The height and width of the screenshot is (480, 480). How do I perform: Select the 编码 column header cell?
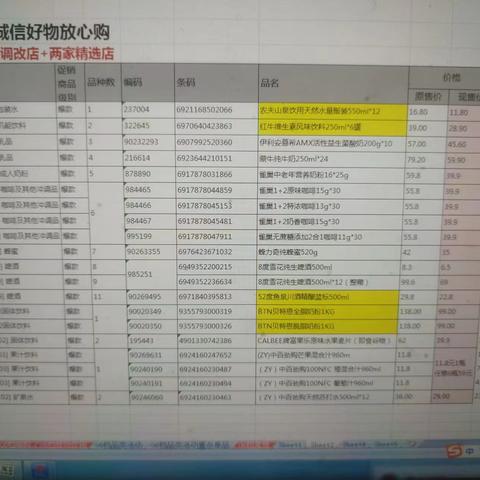pyautogui.click(x=148, y=82)
